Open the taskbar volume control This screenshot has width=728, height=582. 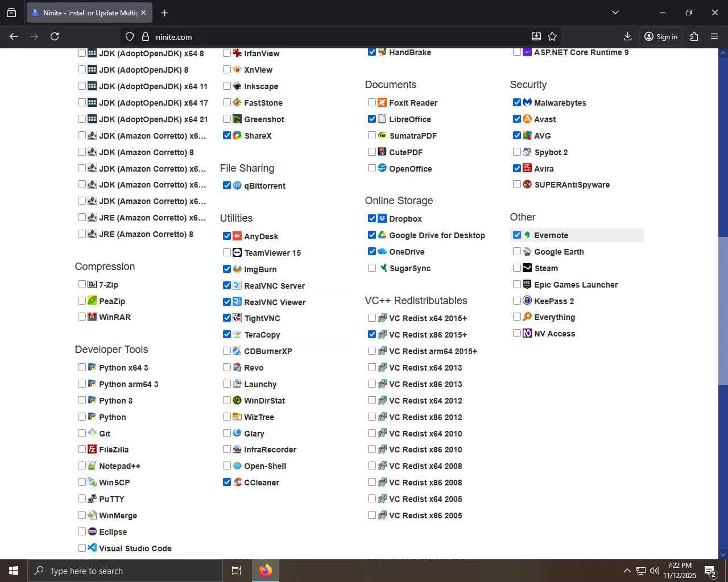[654, 571]
